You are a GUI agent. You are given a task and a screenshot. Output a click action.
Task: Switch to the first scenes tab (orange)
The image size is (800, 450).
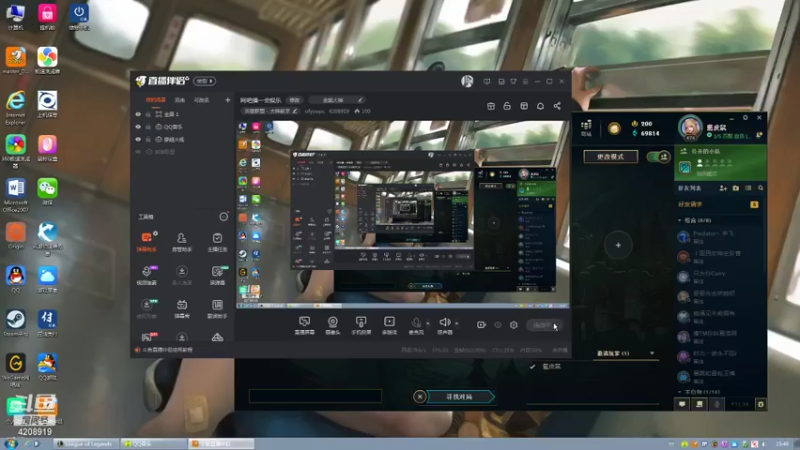pyautogui.click(x=156, y=100)
